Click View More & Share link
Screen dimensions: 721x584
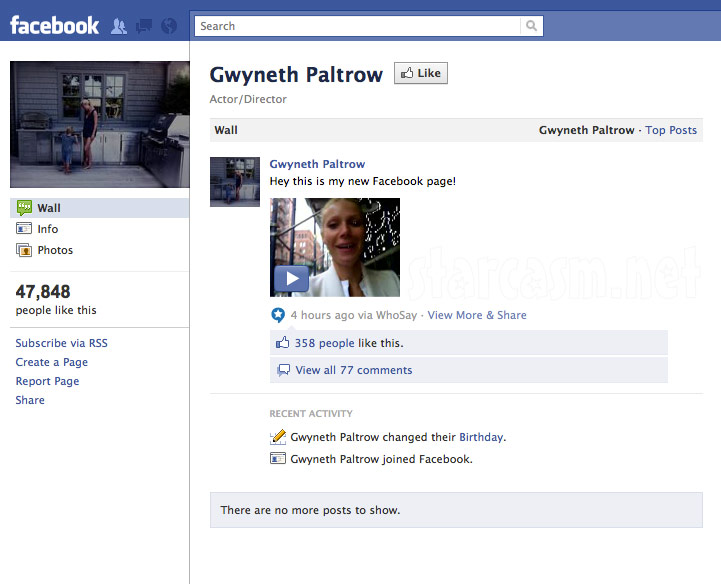click(477, 315)
